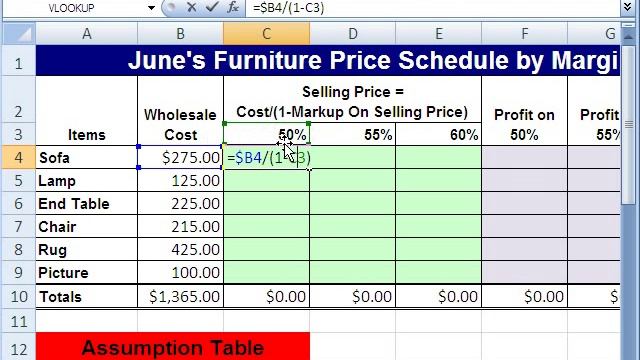Click the End Table cell
The height and width of the screenshot is (360, 640).
point(87,203)
